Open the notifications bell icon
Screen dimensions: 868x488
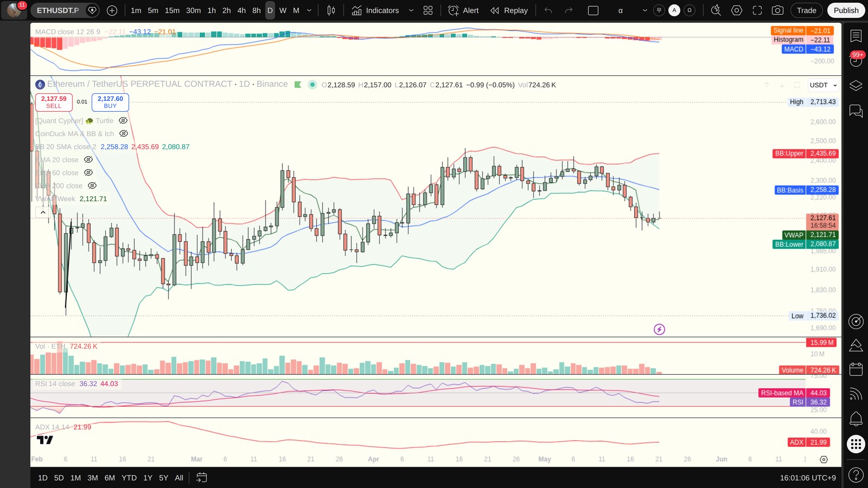(856, 419)
